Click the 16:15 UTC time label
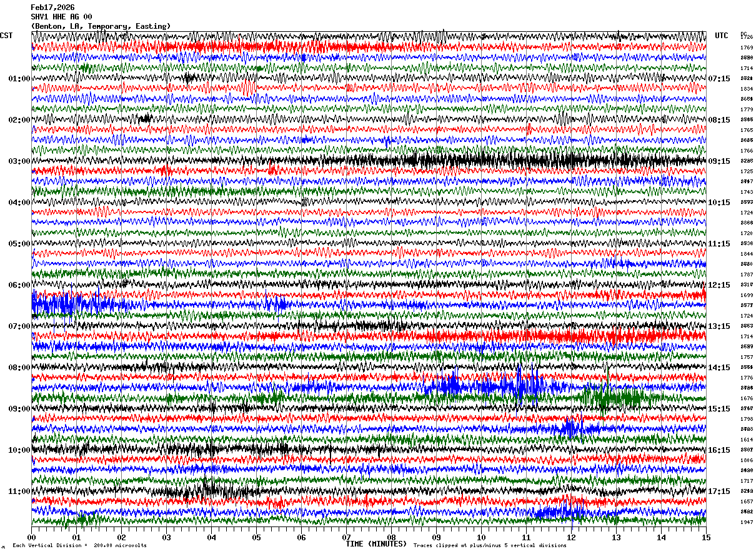The image size is (756, 554). [720, 450]
